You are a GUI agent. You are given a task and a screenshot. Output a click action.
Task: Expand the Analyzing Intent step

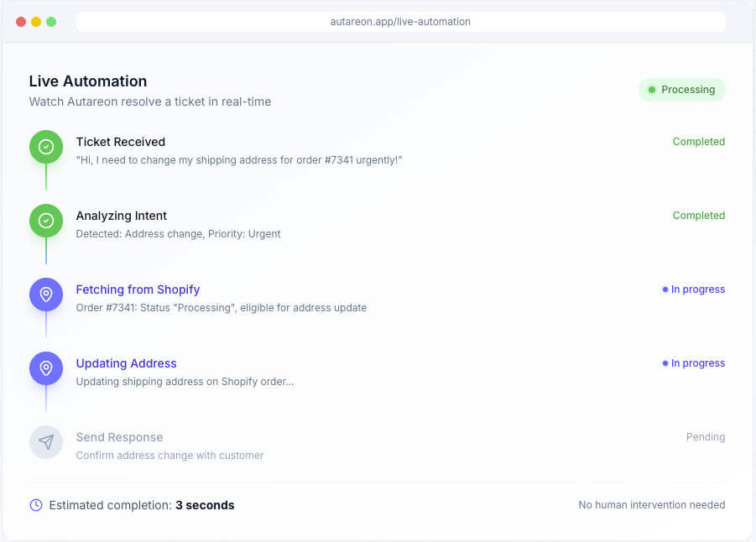[x=122, y=216]
